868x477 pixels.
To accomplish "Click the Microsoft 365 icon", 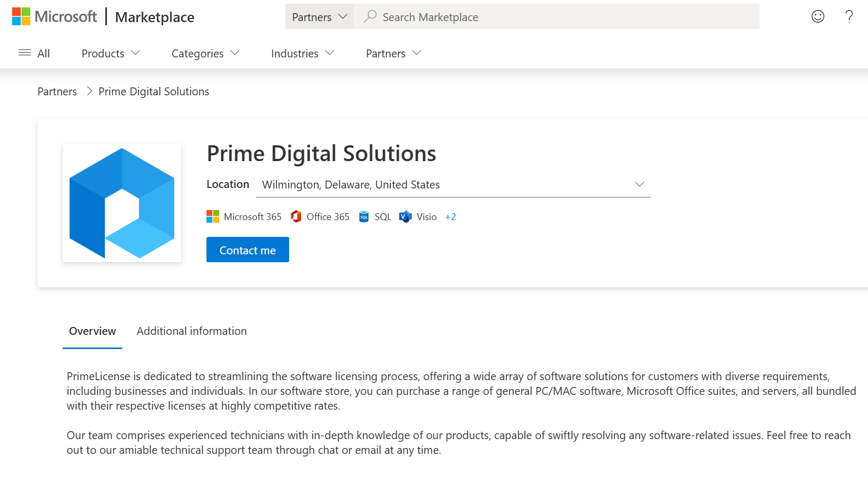I will pyautogui.click(x=213, y=216).
